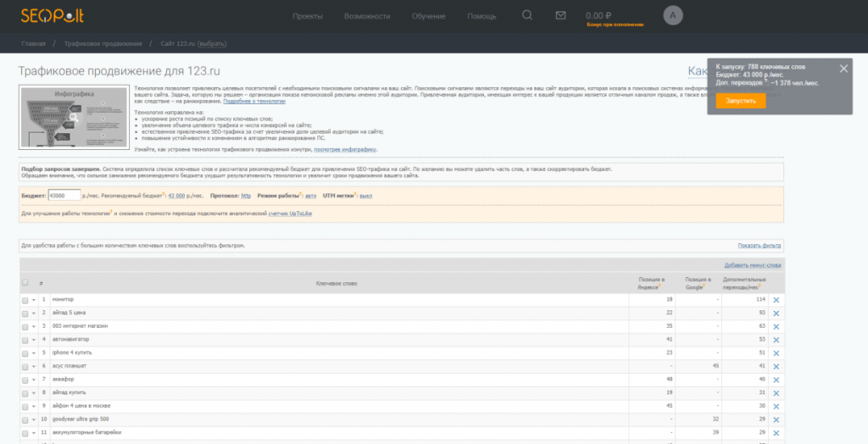868x444 pixels.
Task: Expand dropdown arrow for 'монитор' row
Action: click(34, 300)
